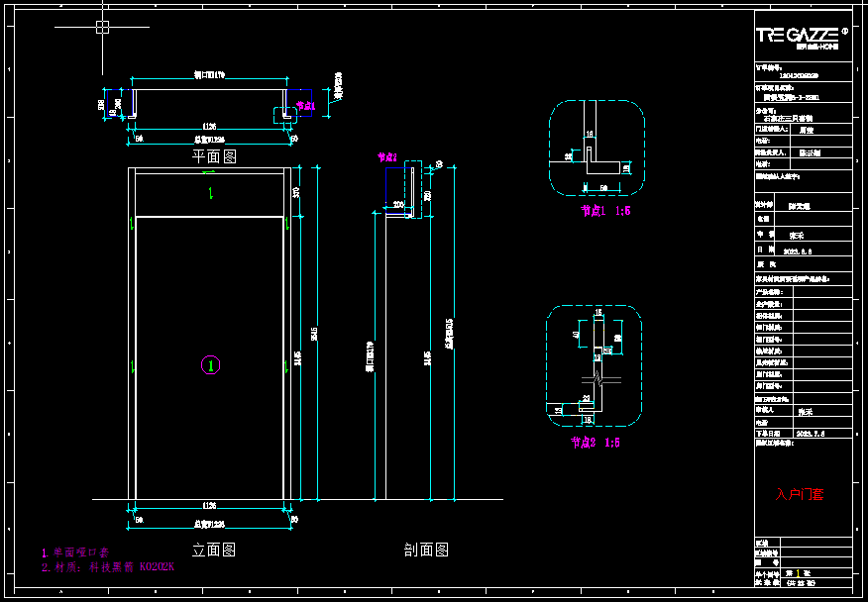Select the '节点2 1:5' detail caption
The height and width of the screenshot is (602, 868).
click(x=596, y=442)
